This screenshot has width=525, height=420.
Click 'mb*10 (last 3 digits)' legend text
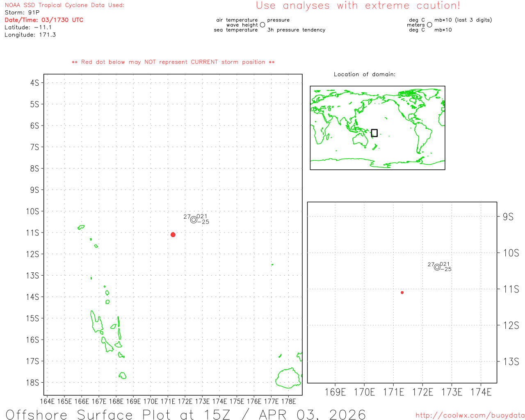(x=463, y=20)
